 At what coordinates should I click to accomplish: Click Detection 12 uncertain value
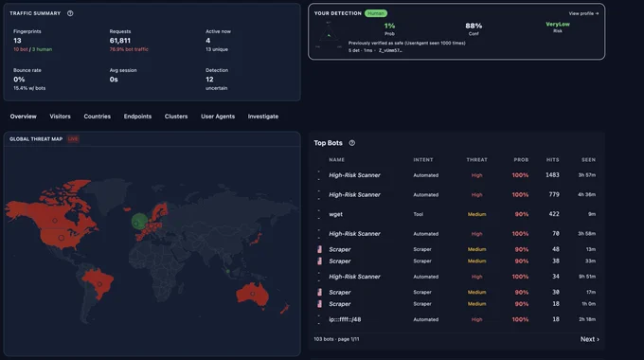point(209,80)
